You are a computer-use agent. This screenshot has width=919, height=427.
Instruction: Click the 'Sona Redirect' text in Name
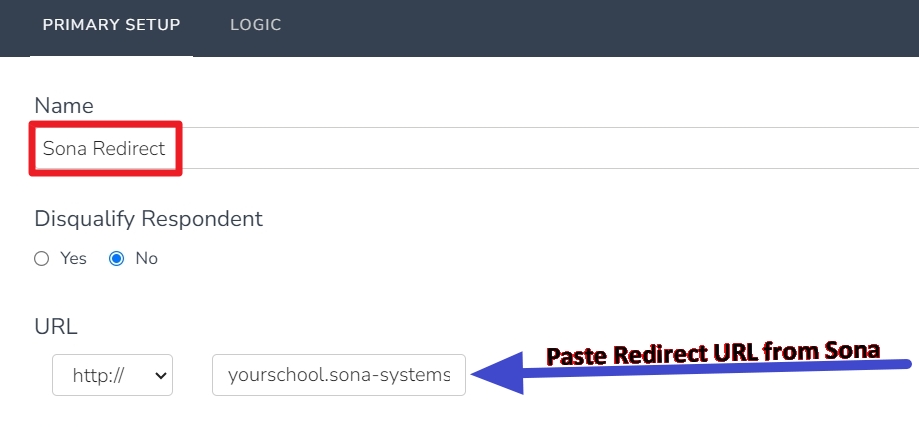tap(104, 148)
